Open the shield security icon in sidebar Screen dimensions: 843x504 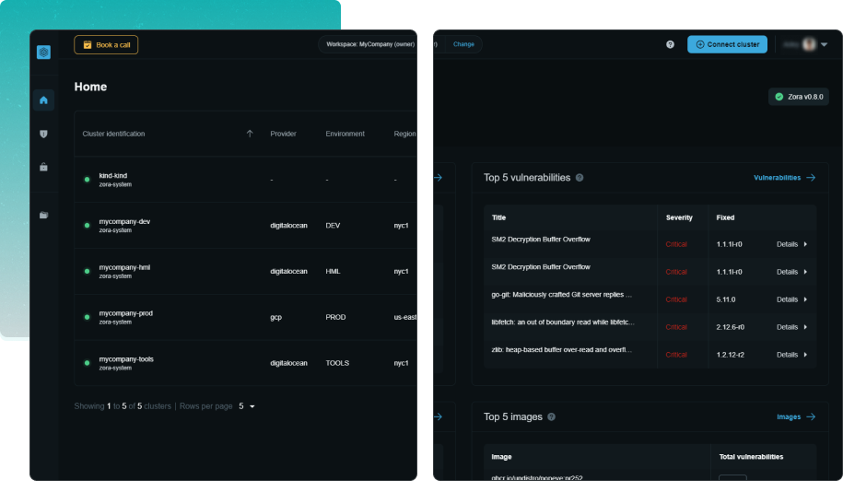coord(43,135)
